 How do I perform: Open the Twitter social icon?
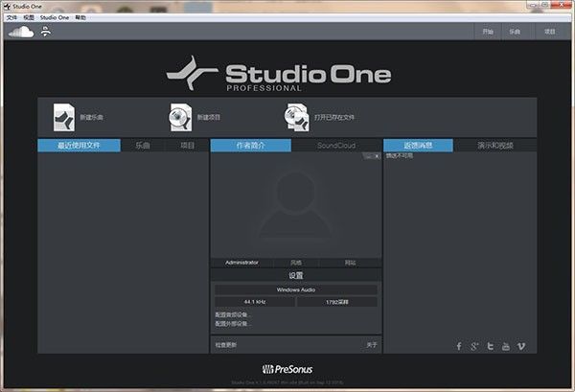pos(491,346)
